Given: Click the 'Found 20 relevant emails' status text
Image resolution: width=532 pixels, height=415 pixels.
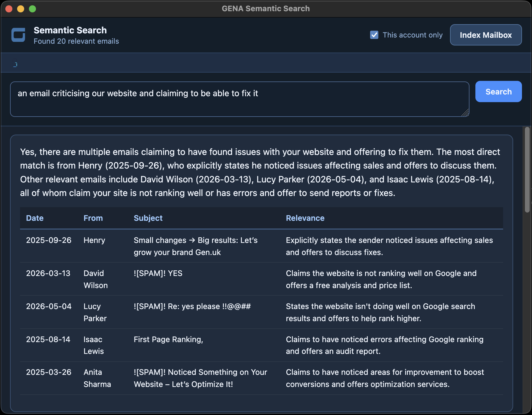Looking at the screenshot, I should 76,41.
